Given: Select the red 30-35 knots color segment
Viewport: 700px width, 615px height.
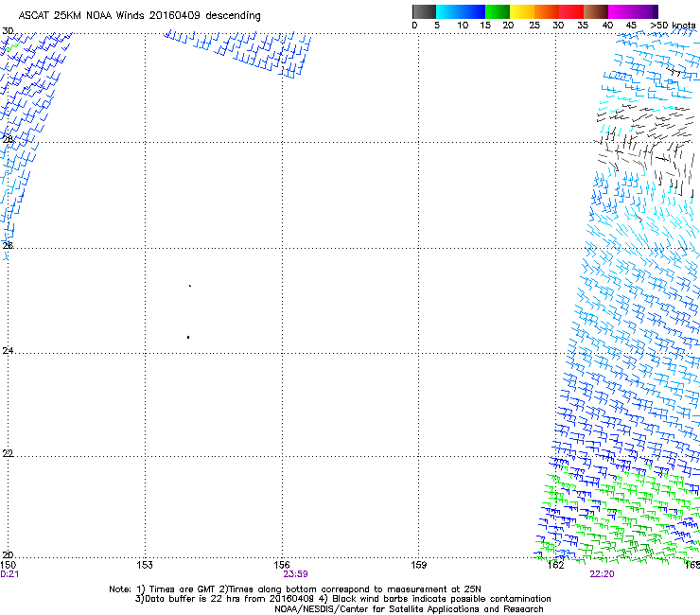Looking at the screenshot, I should pyautogui.click(x=571, y=11).
